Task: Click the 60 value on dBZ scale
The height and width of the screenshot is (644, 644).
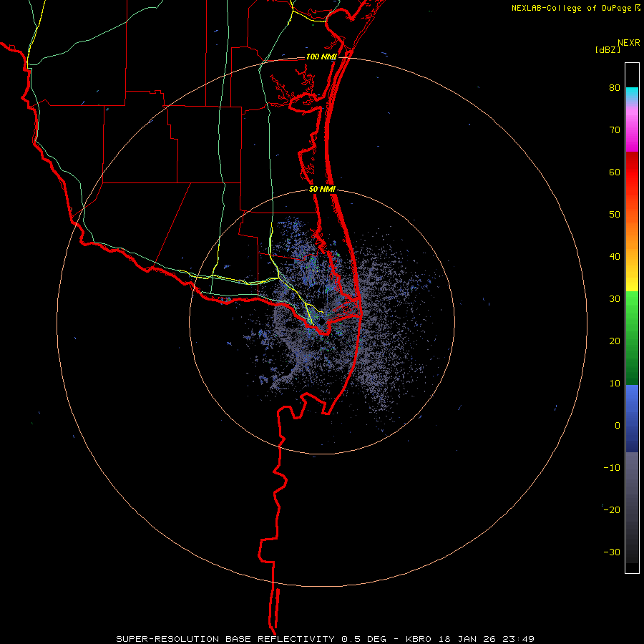Action: pyautogui.click(x=615, y=172)
